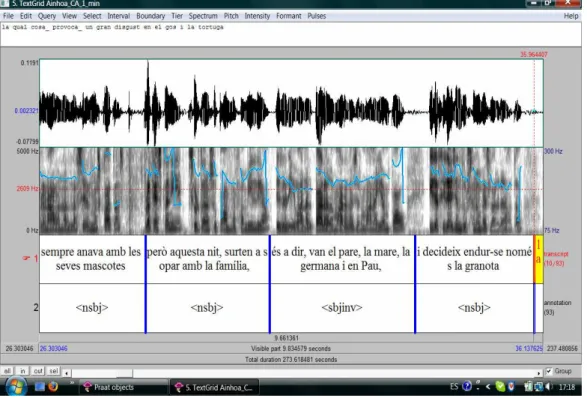Screen dimensions: 587x398
Task: Select interval 'sempre anava amb les seves mascotes'
Action: pos(92,259)
